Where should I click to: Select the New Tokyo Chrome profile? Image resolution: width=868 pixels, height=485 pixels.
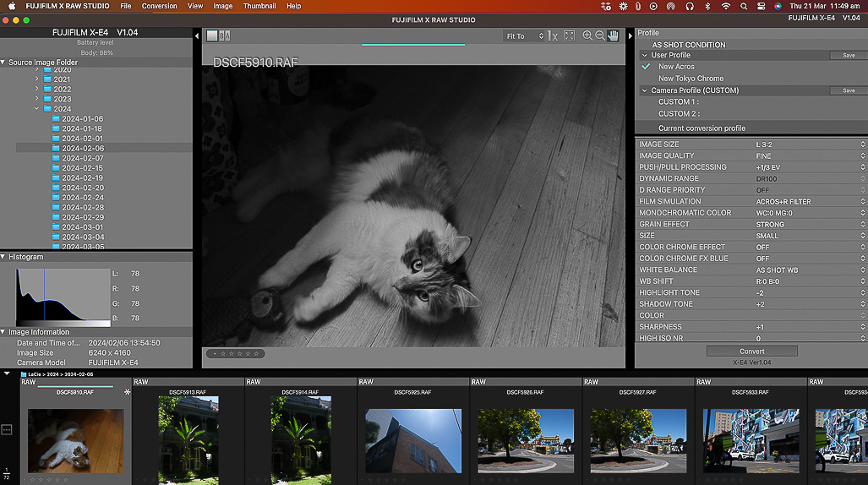point(691,79)
